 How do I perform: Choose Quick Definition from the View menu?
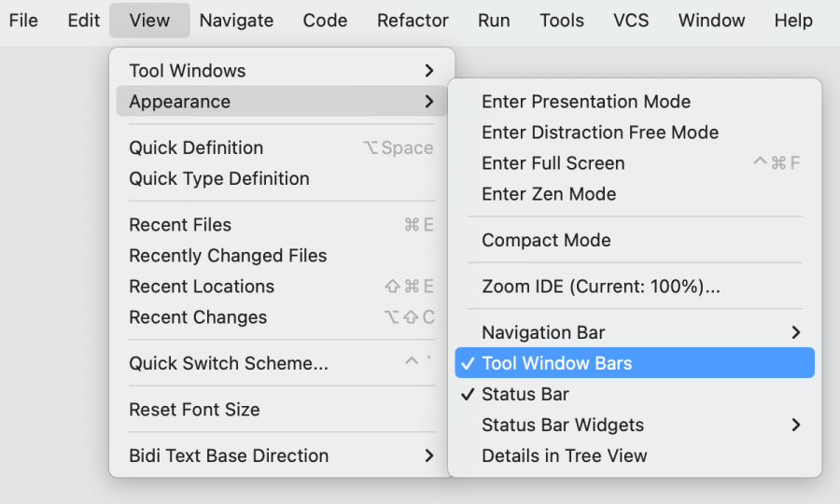click(x=196, y=147)
